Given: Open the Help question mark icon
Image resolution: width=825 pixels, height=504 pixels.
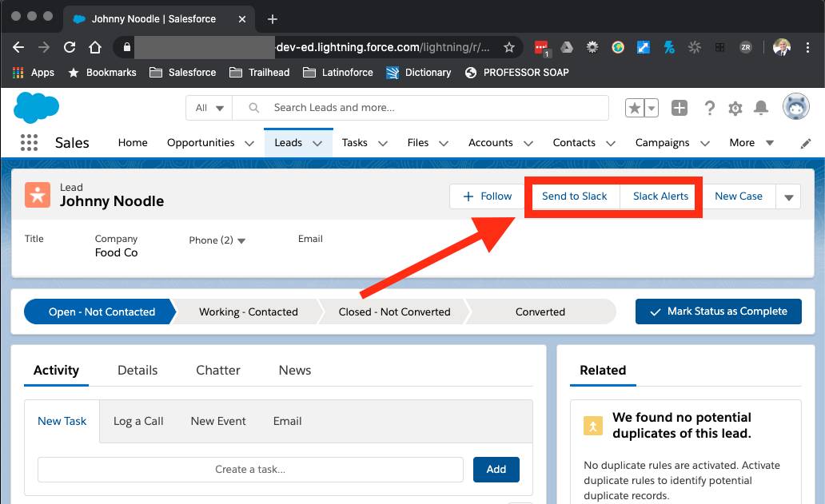Looking at the screenshot, I should [x=709, y=109].
